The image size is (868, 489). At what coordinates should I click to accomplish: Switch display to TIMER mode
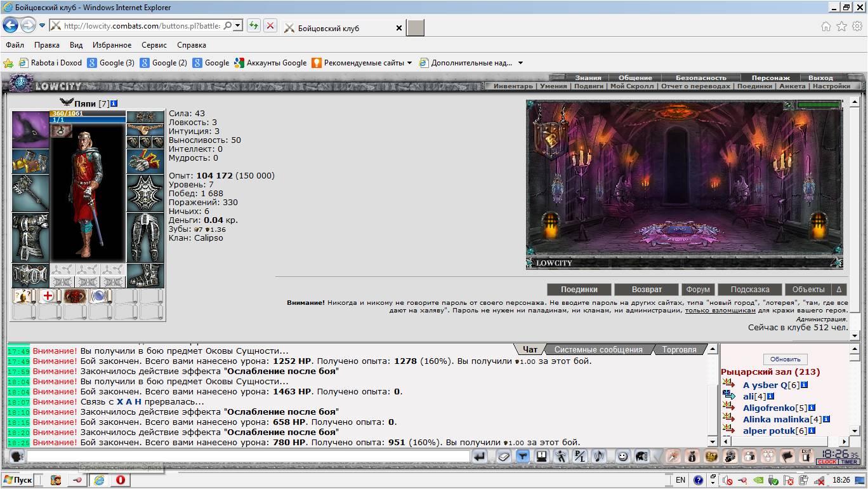tap(849, 462)
